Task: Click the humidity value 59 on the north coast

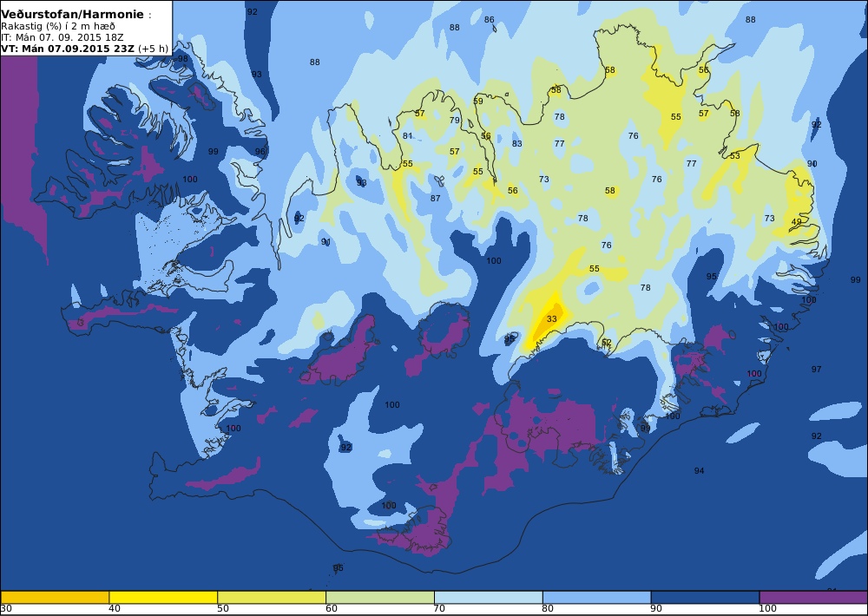Action: pos(477,101)
